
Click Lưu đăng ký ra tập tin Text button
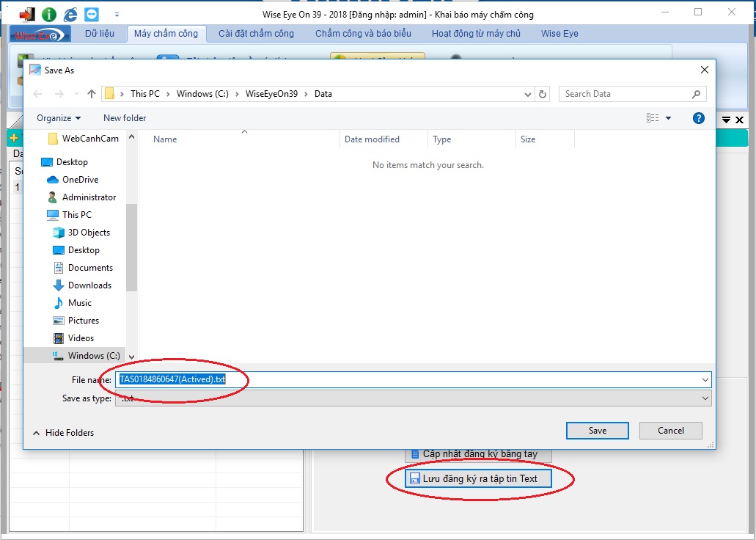[x=478, y=478]
